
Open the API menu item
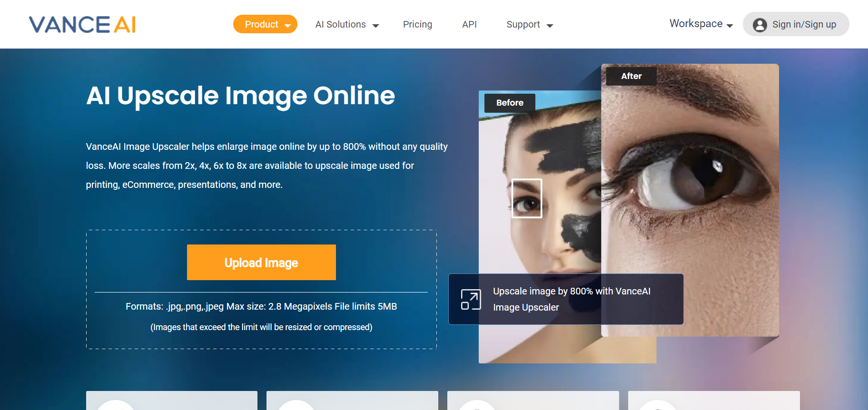coord(469,25)
